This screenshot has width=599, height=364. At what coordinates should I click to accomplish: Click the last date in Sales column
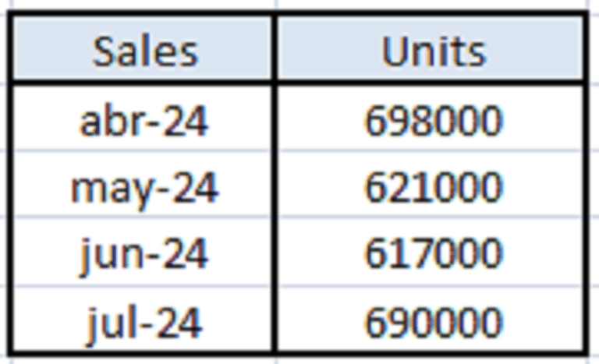(144, 322)
